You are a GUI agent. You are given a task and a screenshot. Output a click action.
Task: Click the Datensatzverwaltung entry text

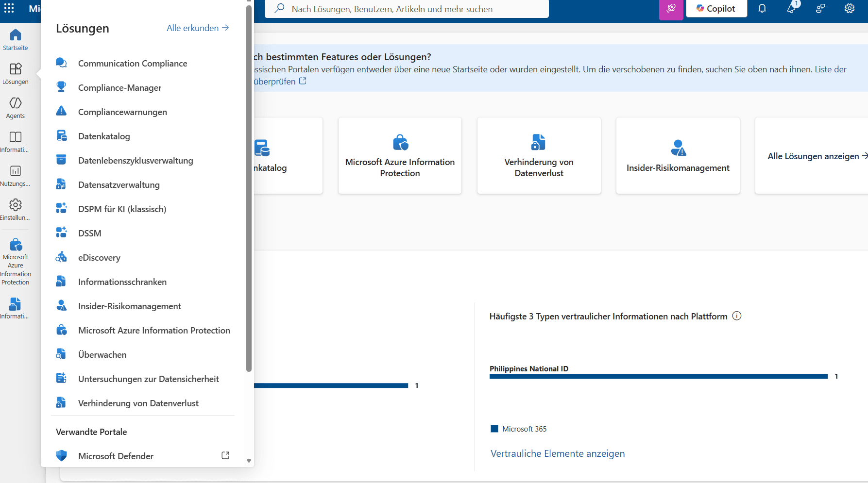click(119, 184)
